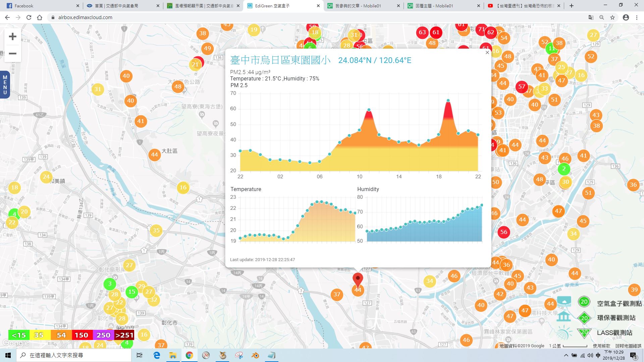The image size is (644, 362).
Task: Open the Google Translate page icon
Action: pyautogui.click(x=591, y=17)
